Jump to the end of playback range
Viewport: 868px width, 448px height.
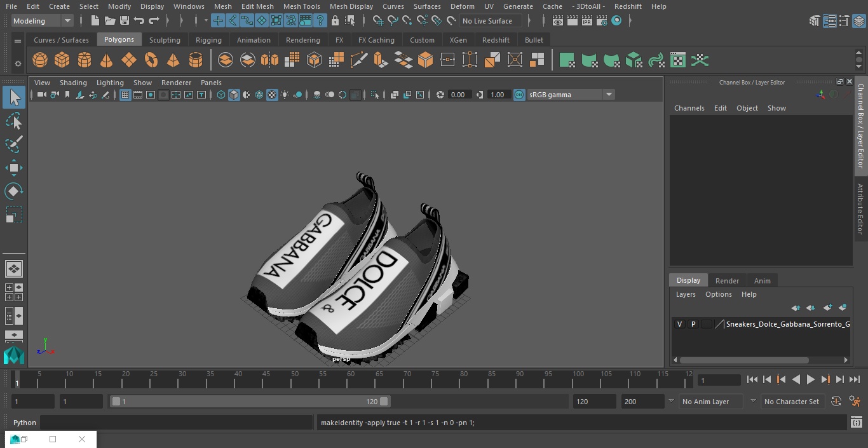(x=855, y=379)
